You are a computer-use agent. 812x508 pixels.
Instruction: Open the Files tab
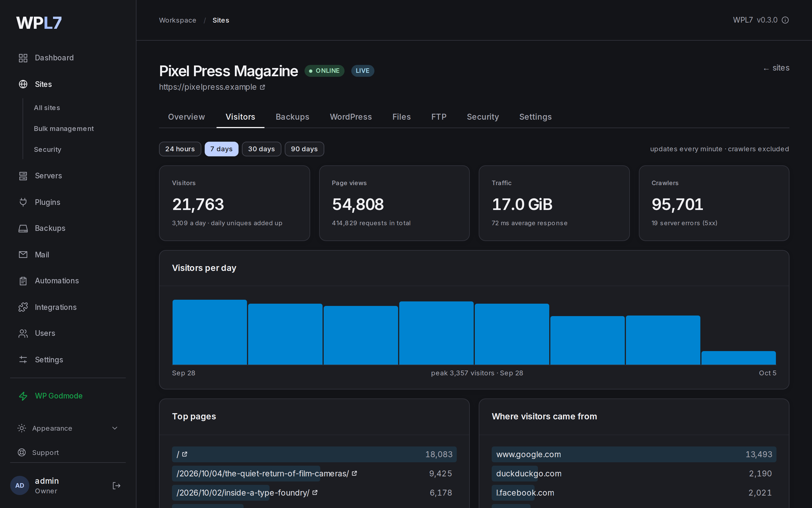(401, 117)
